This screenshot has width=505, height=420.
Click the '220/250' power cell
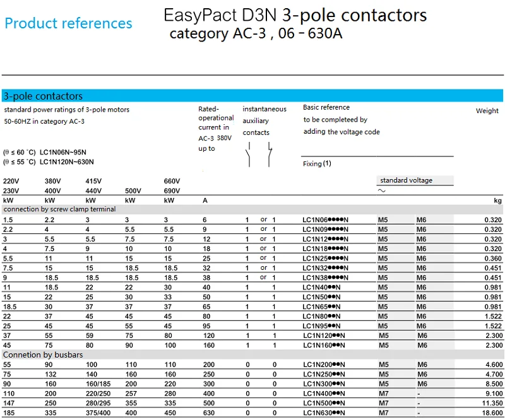[x=98, y=394]
